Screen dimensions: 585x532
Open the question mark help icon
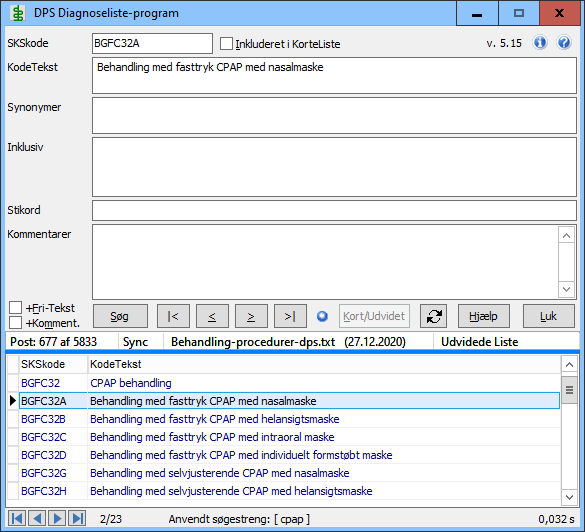tap(564, 43)
